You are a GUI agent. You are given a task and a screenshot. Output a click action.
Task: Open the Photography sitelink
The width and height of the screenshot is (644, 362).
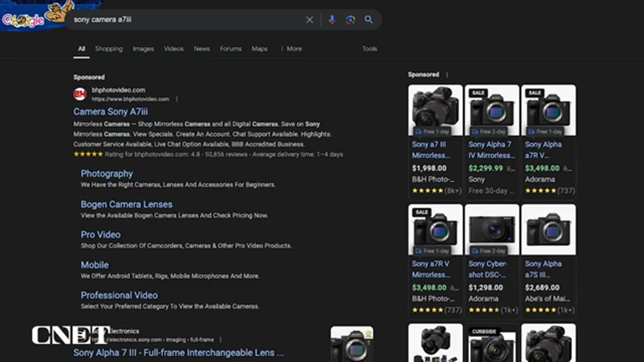[x=107, y=173]
